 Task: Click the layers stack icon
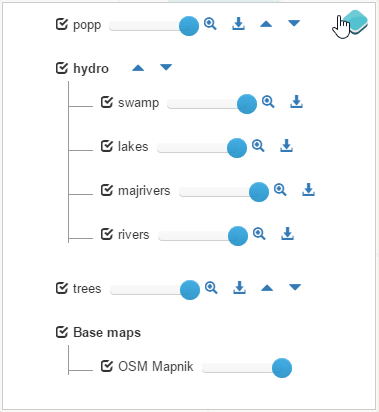355,22
